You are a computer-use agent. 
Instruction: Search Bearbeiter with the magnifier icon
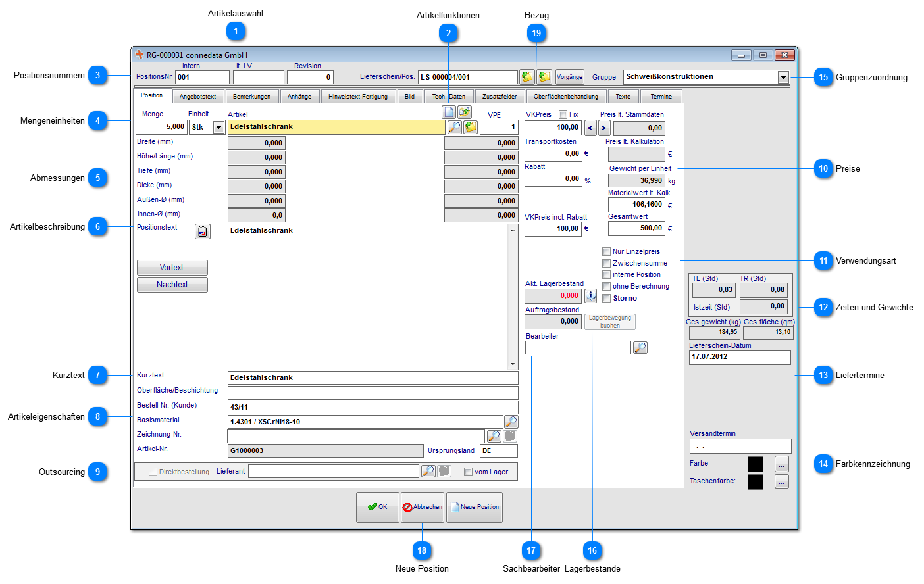pos(640,347)
